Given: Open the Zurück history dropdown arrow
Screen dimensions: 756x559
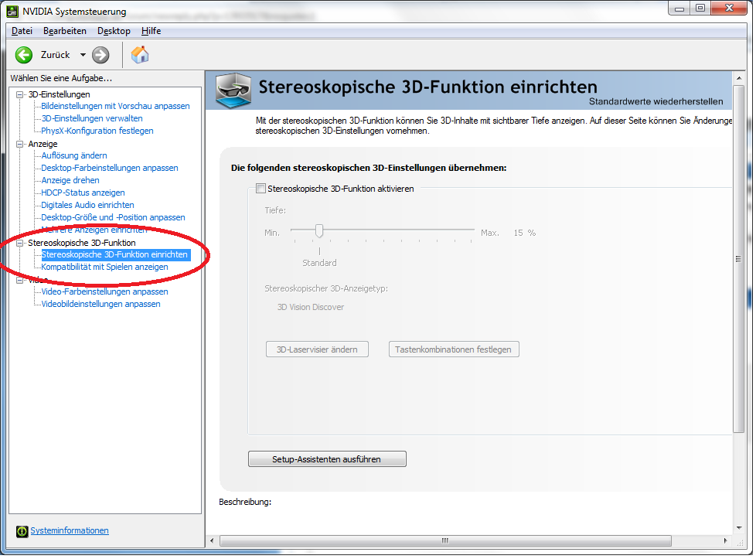Looking at the screenshot, I should point(83,55).
